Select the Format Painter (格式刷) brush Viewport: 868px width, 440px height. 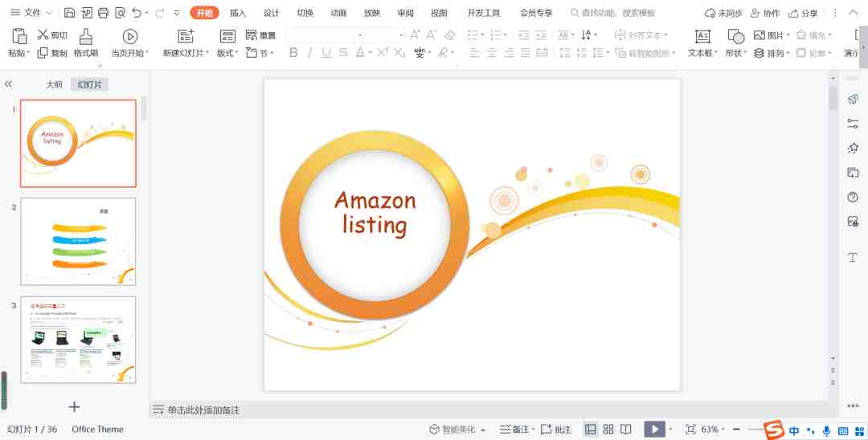[x=86, y=43]
